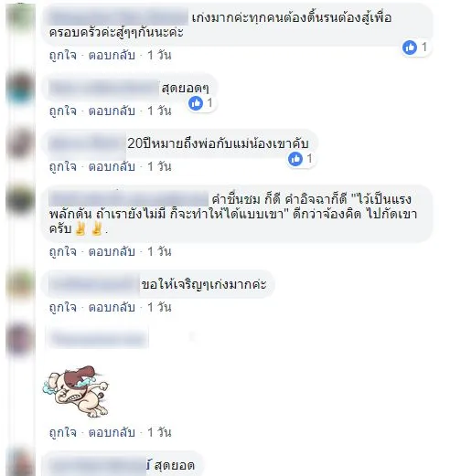The height and width of the screenshot is (476, 450).
Task: Open profile picture of สุดยอดๆ commenter
Action: tap(21, 88)
